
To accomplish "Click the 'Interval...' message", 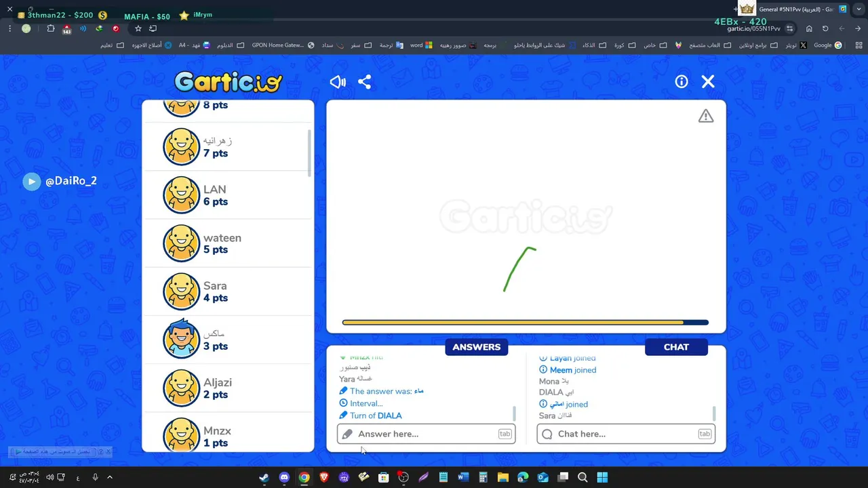I will coord(361,403).
